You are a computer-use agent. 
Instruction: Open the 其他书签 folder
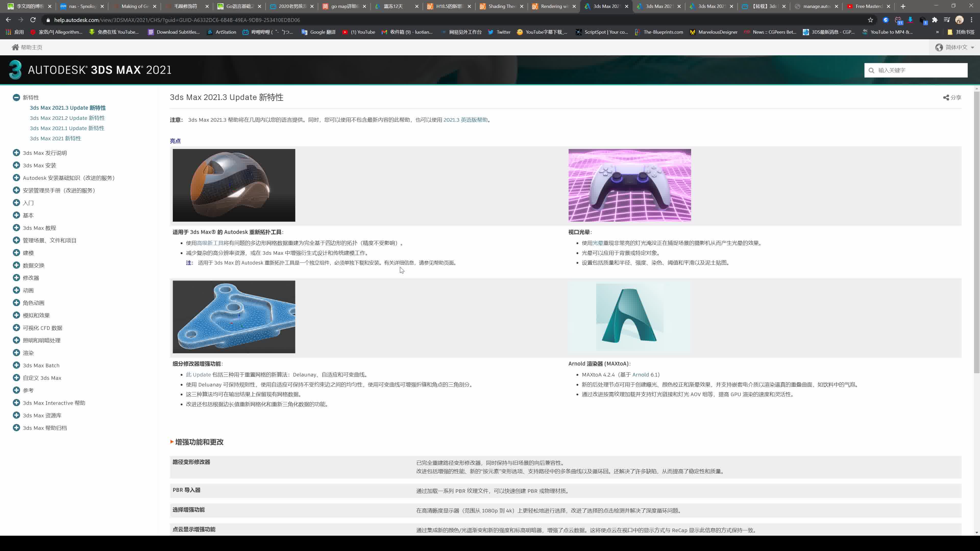tap(961, 32)
